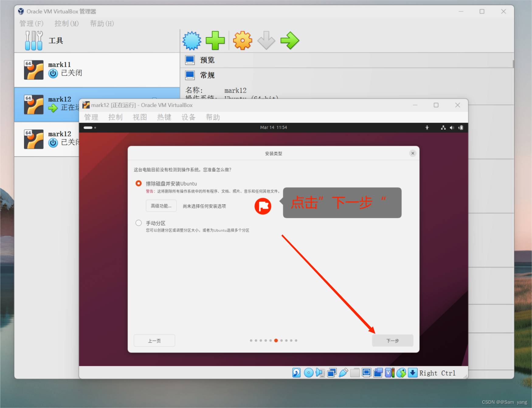Screen dimensions: 532x408
Task: Open 控制 menu in the mark12 VM window
Action: pyautogui.click(x=116, y=117)
